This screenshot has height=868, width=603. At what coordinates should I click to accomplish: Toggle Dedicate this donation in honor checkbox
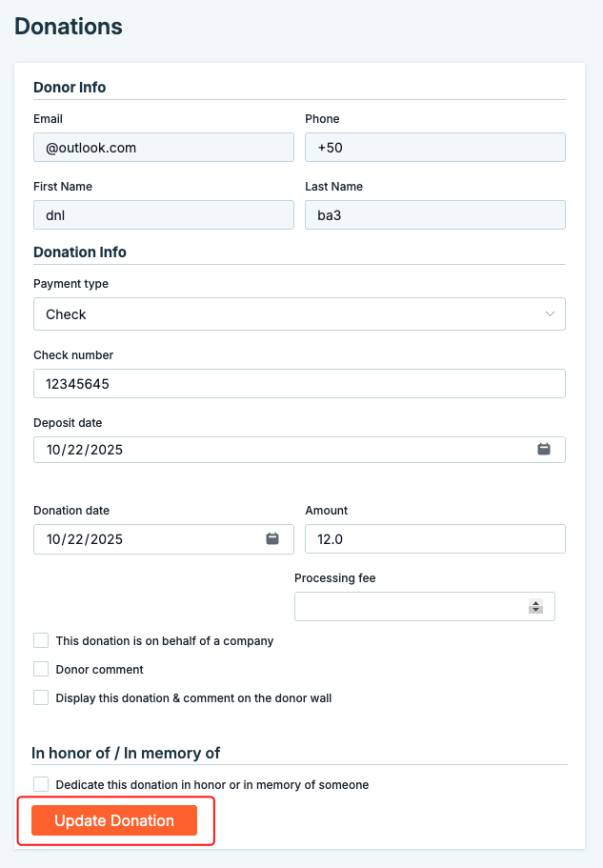click(41, 784)
